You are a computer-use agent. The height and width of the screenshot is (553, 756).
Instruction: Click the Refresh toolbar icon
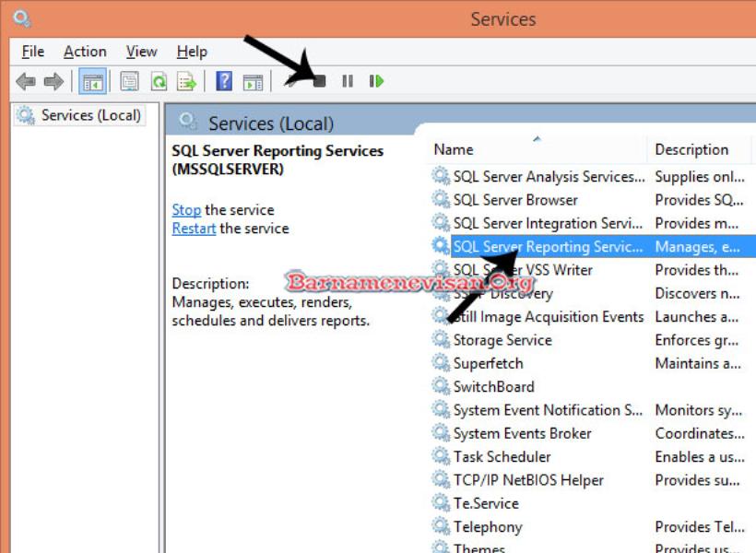[159, 82]
